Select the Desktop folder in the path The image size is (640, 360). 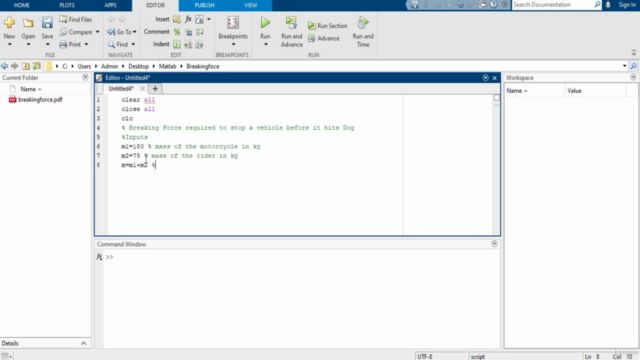pos(138,66)
